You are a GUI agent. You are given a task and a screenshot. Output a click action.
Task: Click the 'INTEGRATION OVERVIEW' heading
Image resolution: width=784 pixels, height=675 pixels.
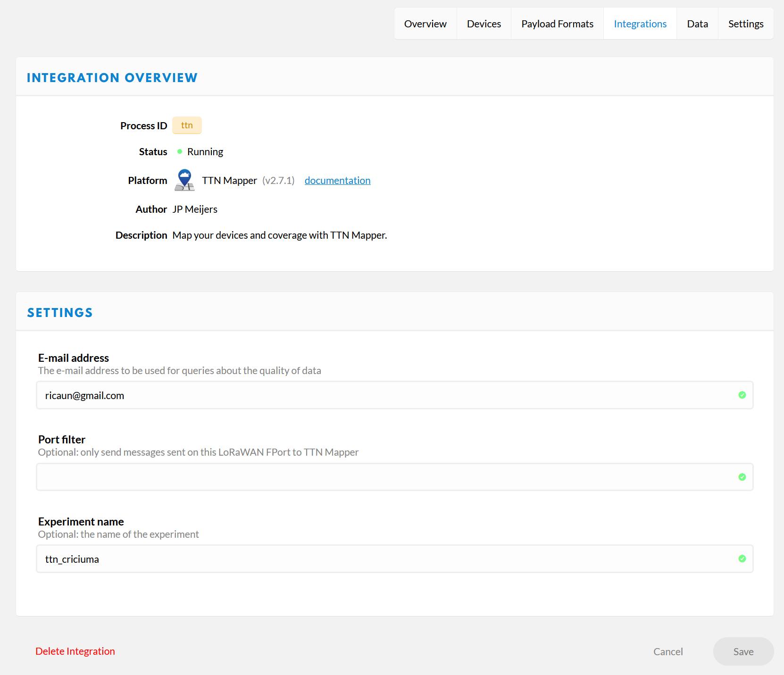[112, 77]
